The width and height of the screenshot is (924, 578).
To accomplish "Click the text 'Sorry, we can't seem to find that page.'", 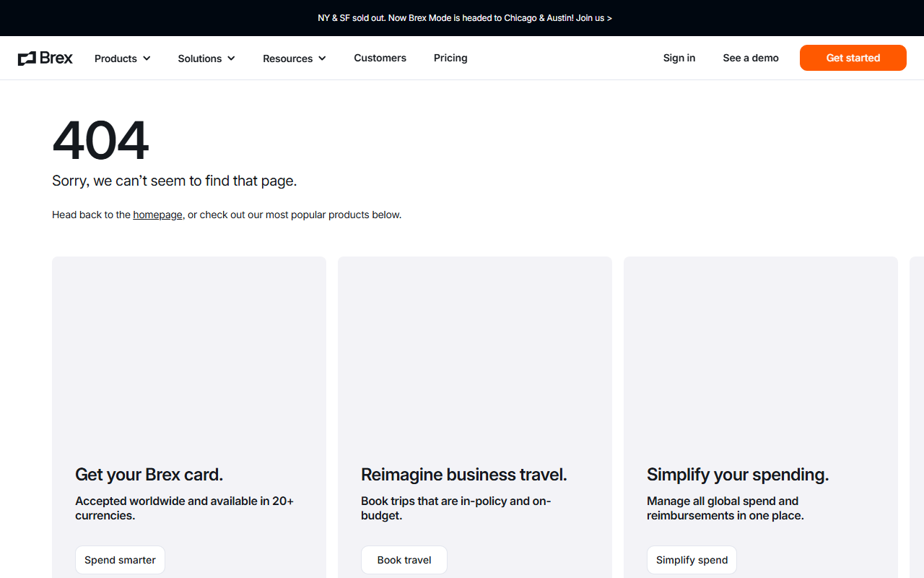I will pyautogui.click(x=175, y=181).
